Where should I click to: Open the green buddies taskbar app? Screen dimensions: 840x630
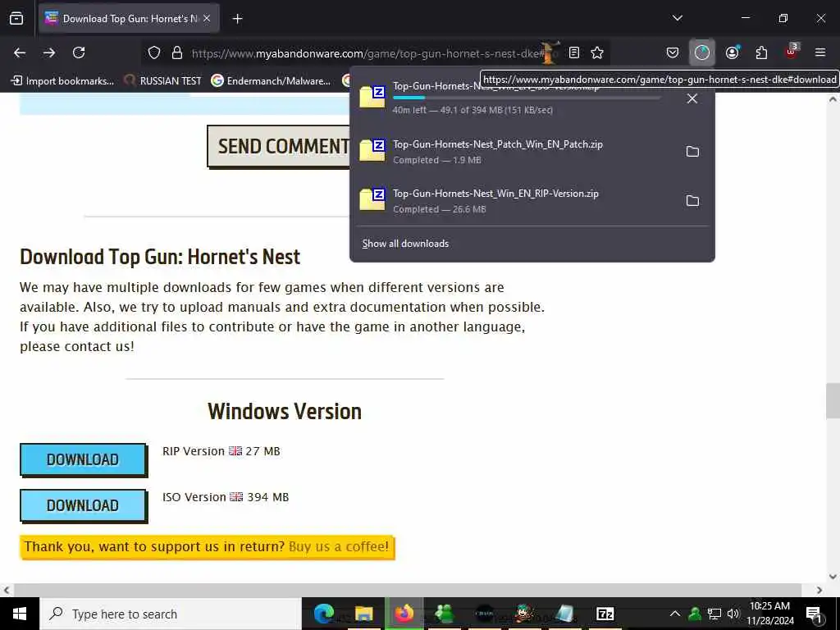click(444, 614)
